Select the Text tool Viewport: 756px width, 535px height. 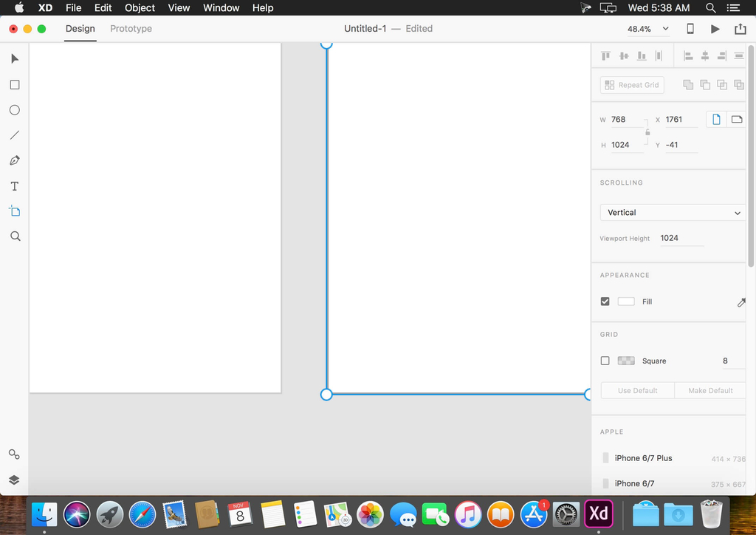(x=14, y=186)
